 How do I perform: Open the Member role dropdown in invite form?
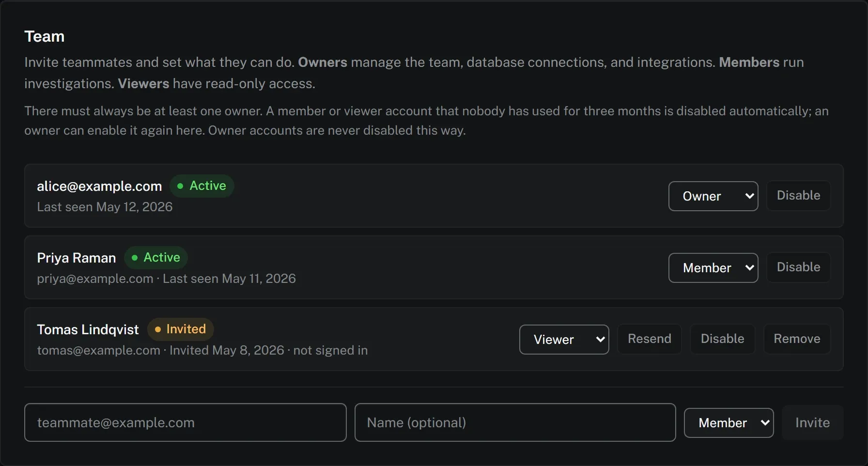click(x=728, y=423)
